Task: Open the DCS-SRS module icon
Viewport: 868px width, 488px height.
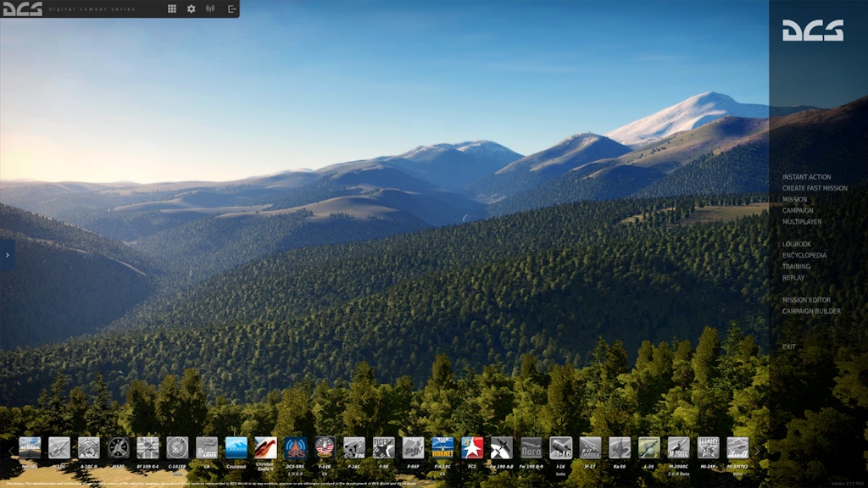Action: 295,447
